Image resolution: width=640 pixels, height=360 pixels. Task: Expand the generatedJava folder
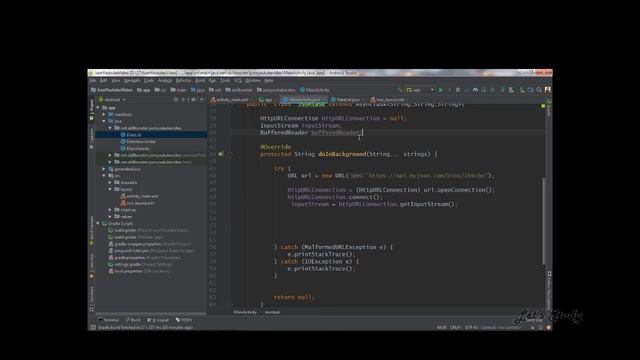point(104,169)
